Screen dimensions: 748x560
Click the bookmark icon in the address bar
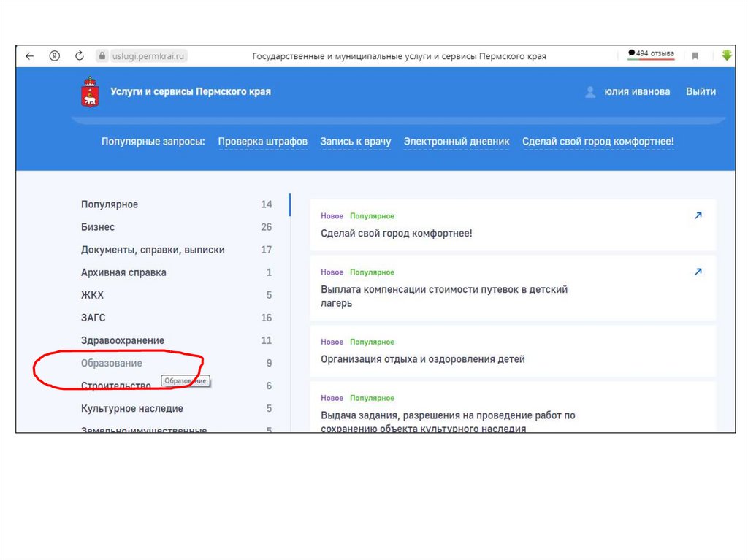[695, 56]
